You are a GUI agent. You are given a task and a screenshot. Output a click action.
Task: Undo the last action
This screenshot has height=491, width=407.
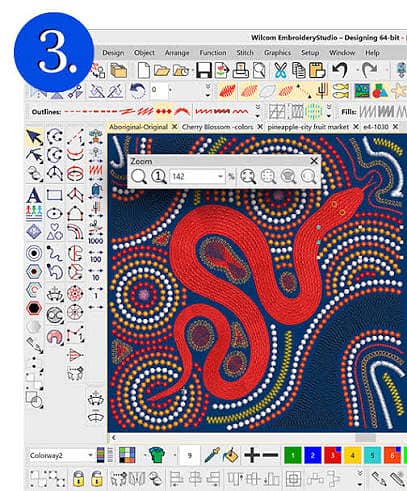[340, 70]
